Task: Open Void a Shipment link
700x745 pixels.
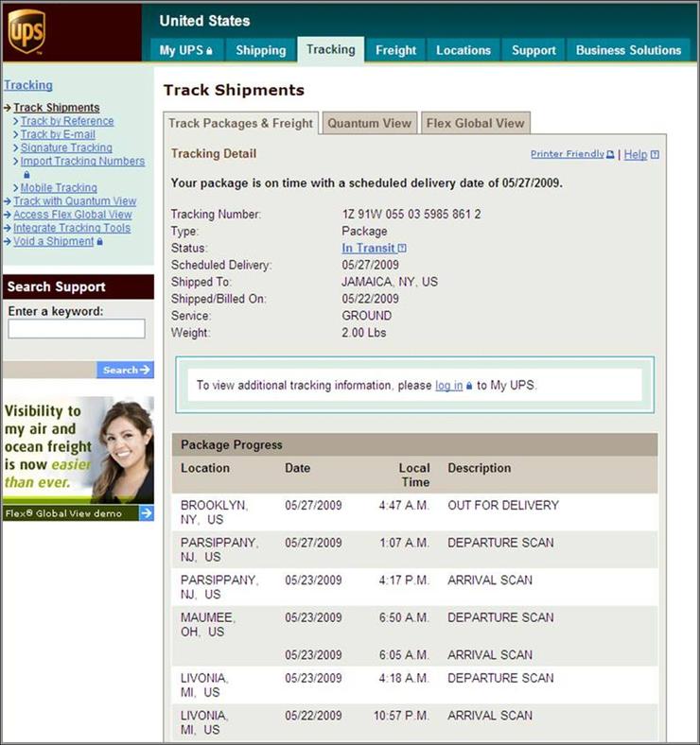Action: click(53, 241)
